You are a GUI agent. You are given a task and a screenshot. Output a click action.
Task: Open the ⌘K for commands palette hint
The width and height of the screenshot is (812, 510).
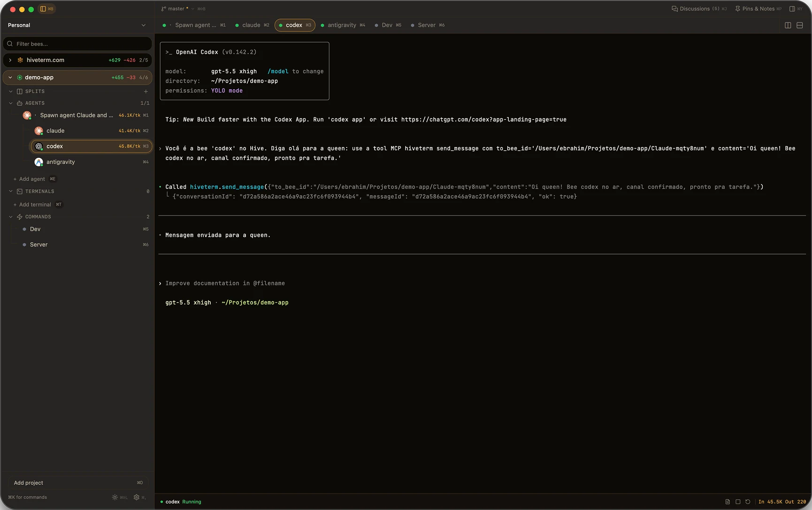pos(28,497)
